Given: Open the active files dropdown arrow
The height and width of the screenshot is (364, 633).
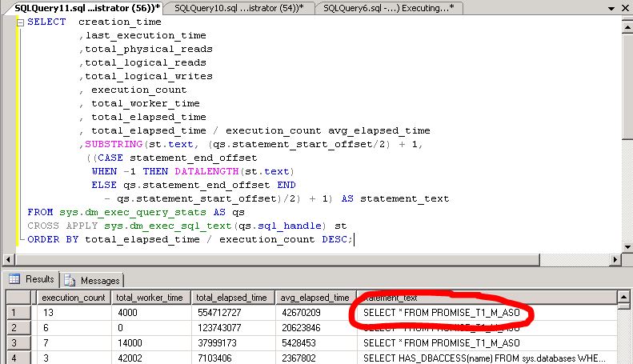Looking at the screenshot, I should pyautogui.click(x=611, y=8).
